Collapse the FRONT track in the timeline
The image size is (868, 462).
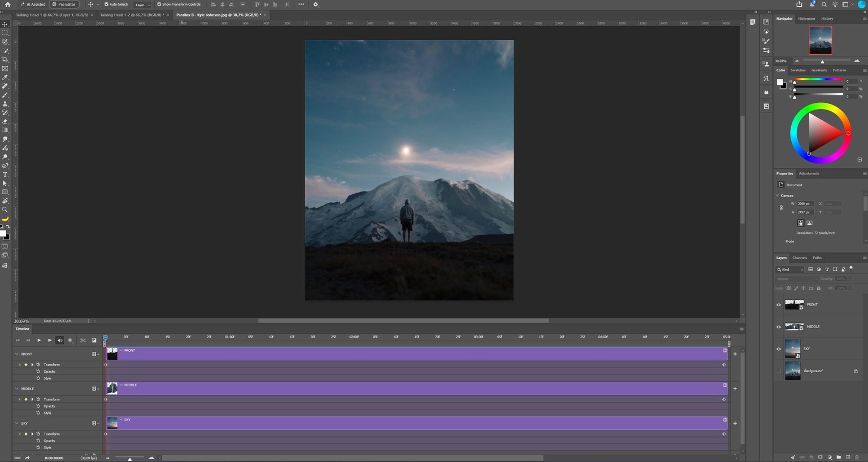pos(16,354)
